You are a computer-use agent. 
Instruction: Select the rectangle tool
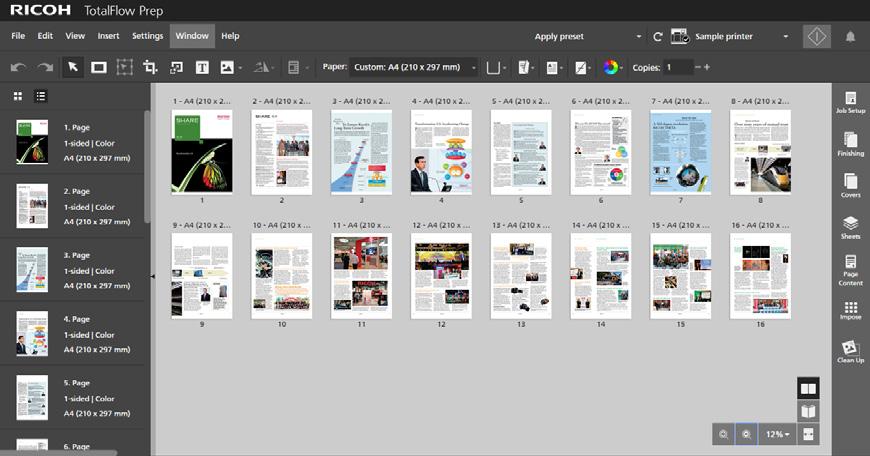[99, 68]
